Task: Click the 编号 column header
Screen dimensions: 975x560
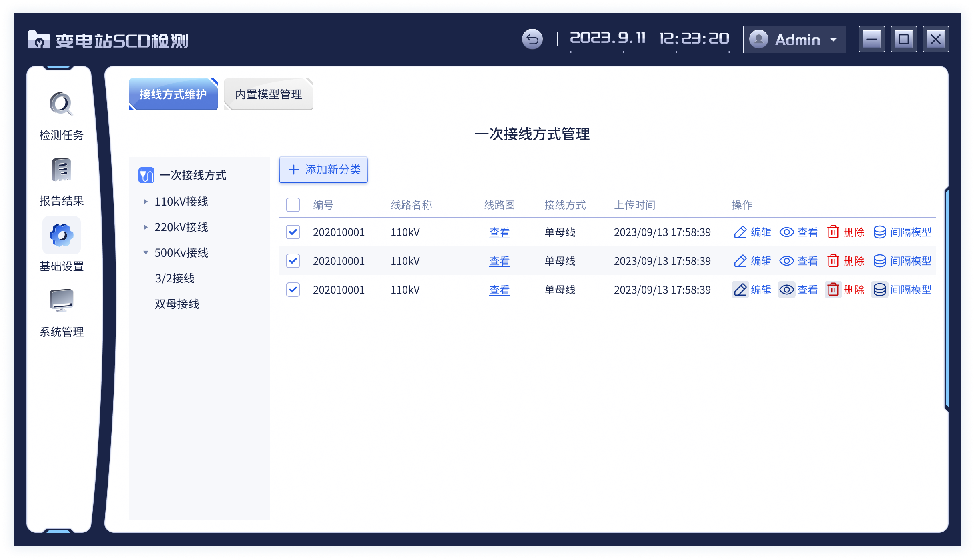Action: coord(323,205)
